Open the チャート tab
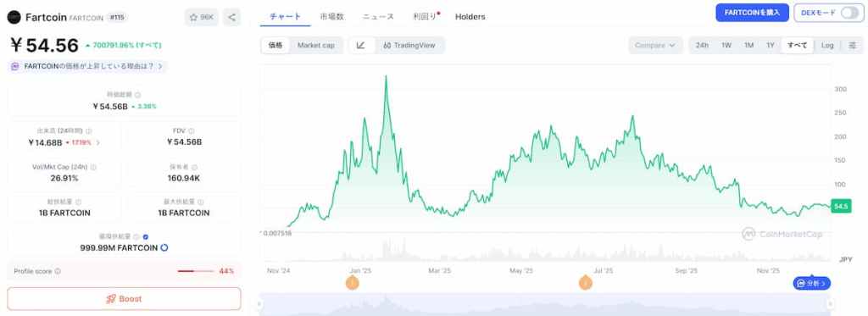The image size is (868, 316). pyautogui.click(x=285, y=17)
